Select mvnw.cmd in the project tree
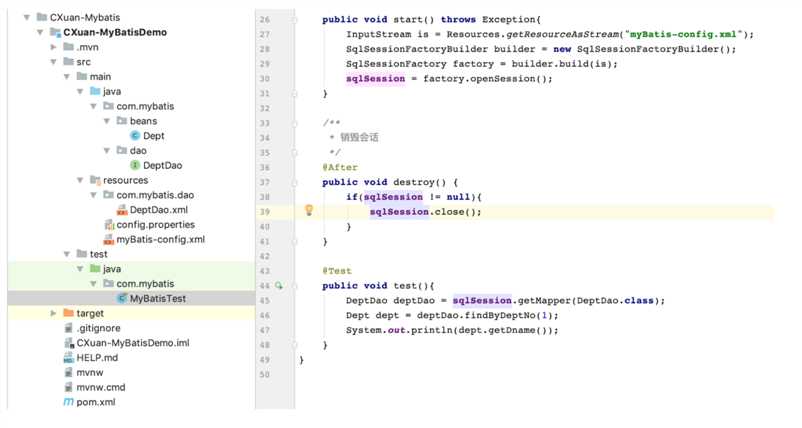This screenshot has height=428, width=802. [x=101, y=388]
